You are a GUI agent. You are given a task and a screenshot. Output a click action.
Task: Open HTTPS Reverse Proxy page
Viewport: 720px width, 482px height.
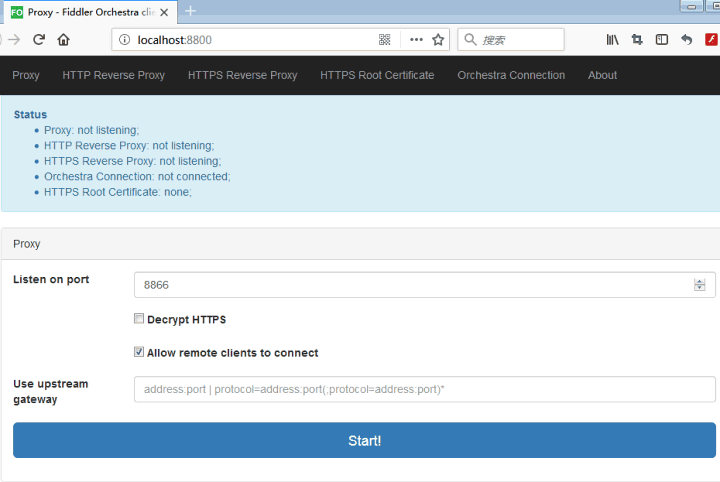(242, 75)
